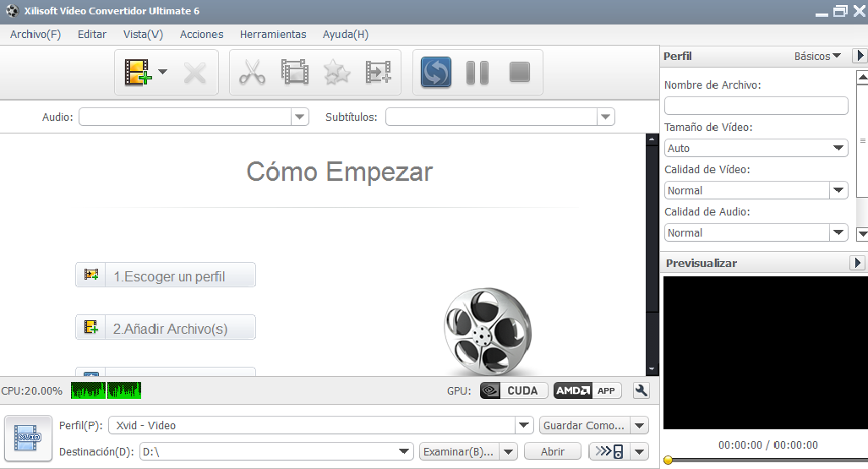Click the transfer to device button
The image size is (868, 469).
pyautogui.click(x=609, y=451)
